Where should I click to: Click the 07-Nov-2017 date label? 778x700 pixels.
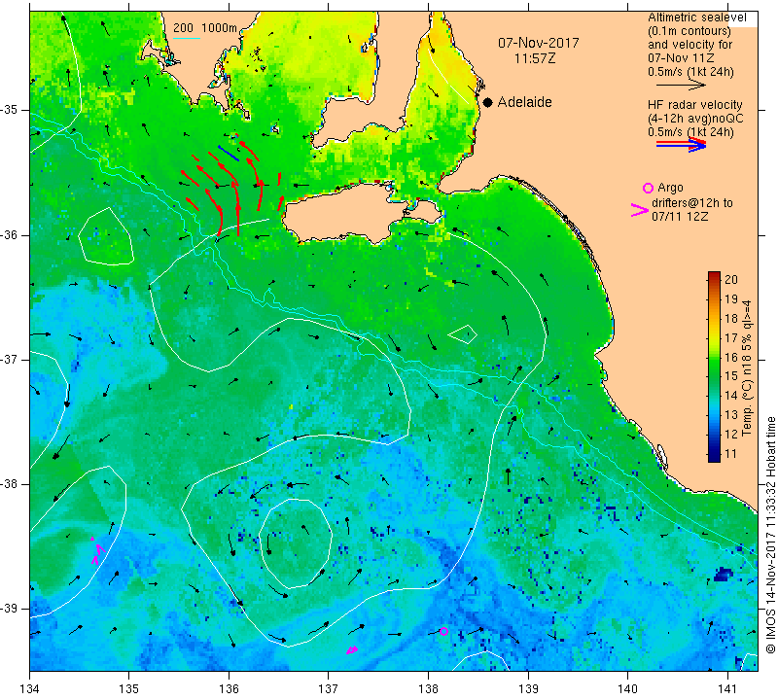[539, 43]
